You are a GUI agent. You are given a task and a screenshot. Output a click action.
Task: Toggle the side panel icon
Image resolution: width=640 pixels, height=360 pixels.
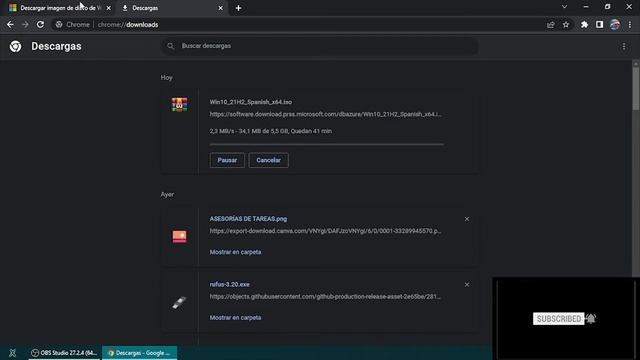pyautogui.click(x=599, y=24)
